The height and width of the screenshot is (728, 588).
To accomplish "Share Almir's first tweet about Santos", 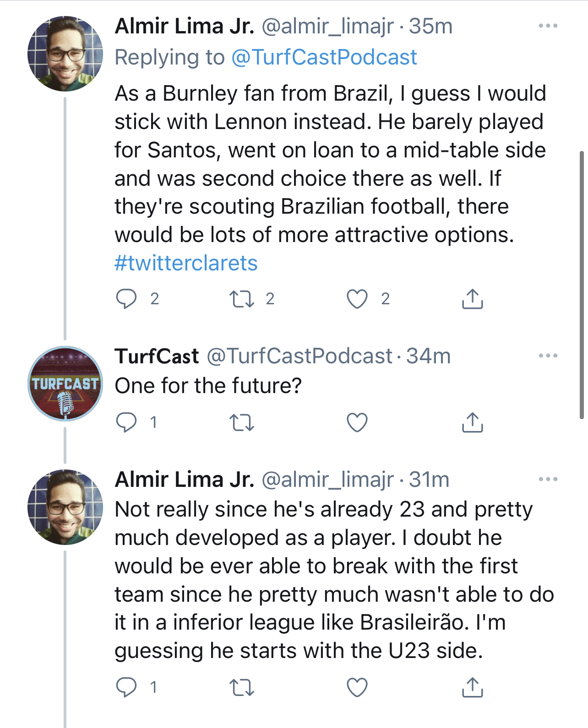I will [x=472, y=299].
